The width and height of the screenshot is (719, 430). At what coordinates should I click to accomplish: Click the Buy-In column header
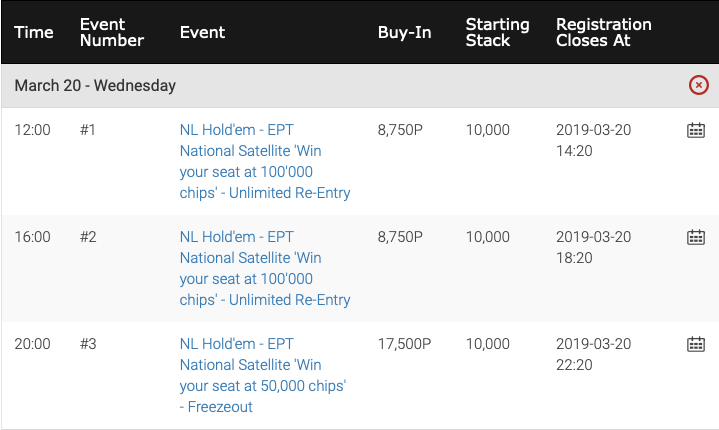pos(404,33)
